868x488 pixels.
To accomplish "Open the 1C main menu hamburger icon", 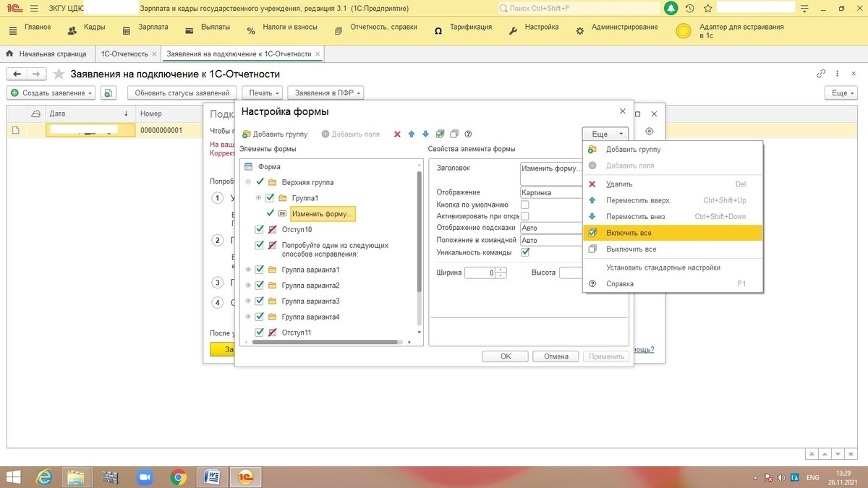I will click(x=33, y=8).
